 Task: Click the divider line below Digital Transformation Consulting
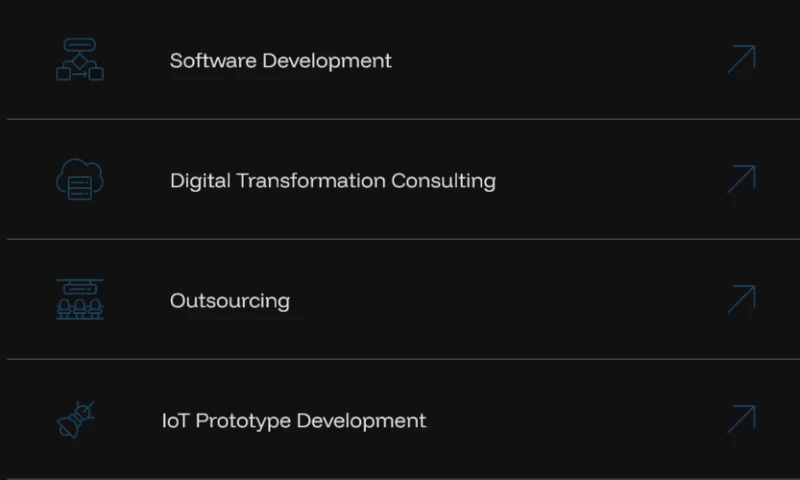click(400, 239)
